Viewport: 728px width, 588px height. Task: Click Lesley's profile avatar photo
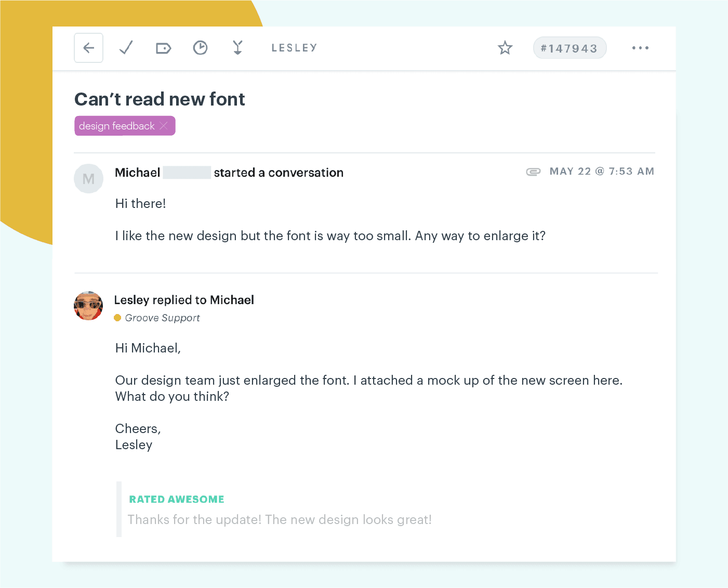click(88, 306)
